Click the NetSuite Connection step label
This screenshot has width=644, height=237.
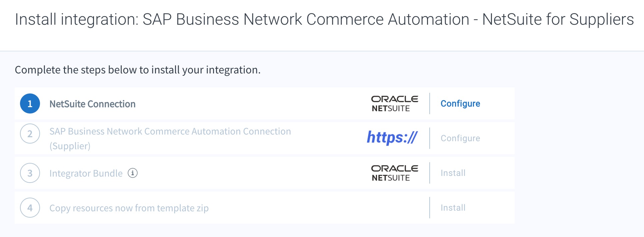click(92, 104)
